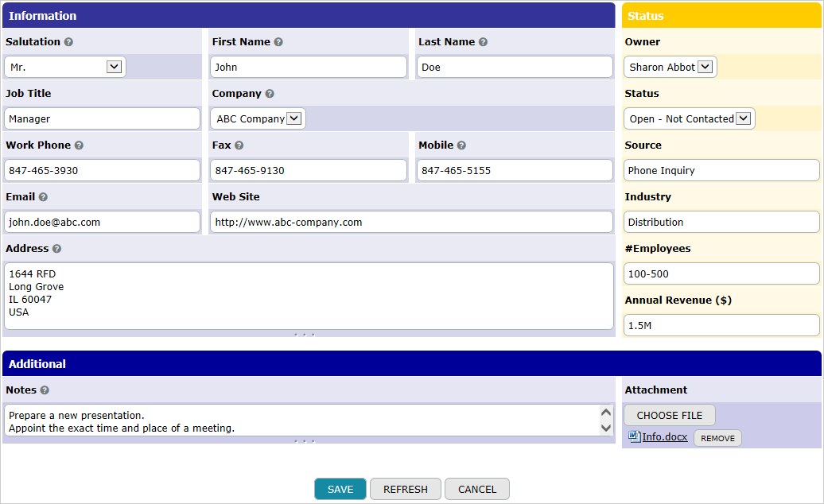Click the help icon next to Fax
824x504 pixels.
239,145
